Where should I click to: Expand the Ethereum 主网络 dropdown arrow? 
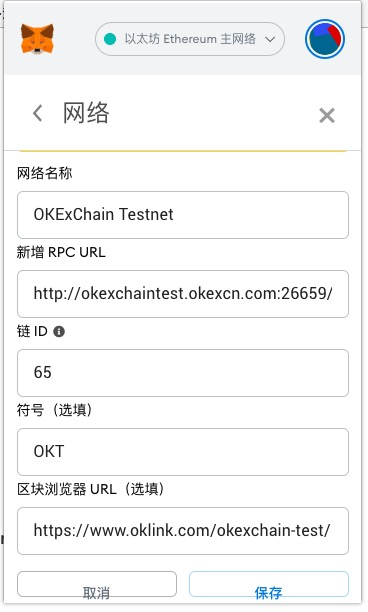(270, 39)
